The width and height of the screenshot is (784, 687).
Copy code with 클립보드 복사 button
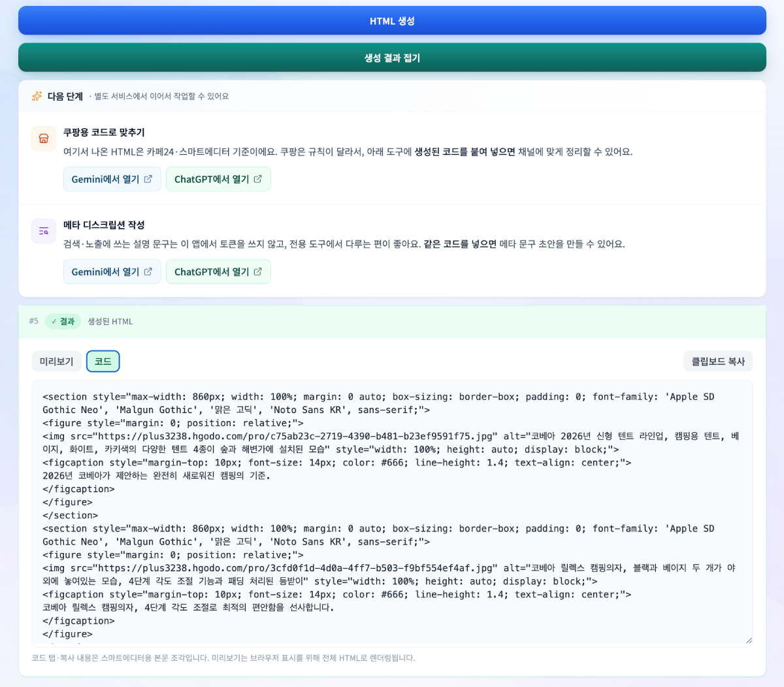pyautogui.click(x=718, y=361)
